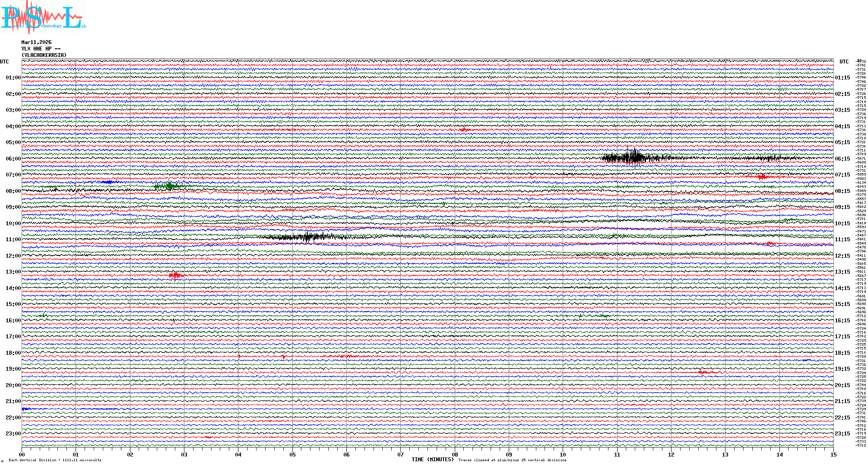The width and height of the screenshot is (868, 466).
Task: Click the red seismic burst on 13:00 row
Action: click(175, 275)
